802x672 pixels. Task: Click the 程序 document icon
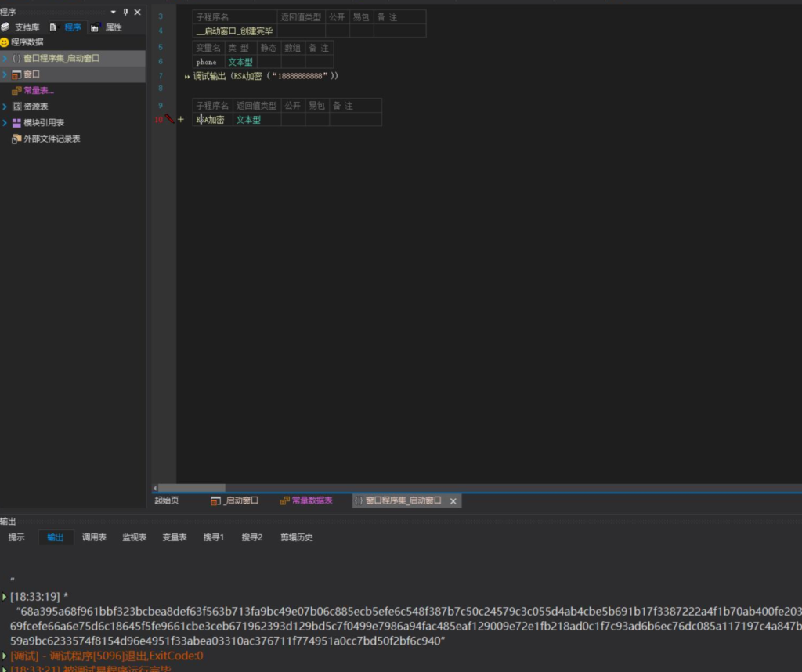point(52,27)
